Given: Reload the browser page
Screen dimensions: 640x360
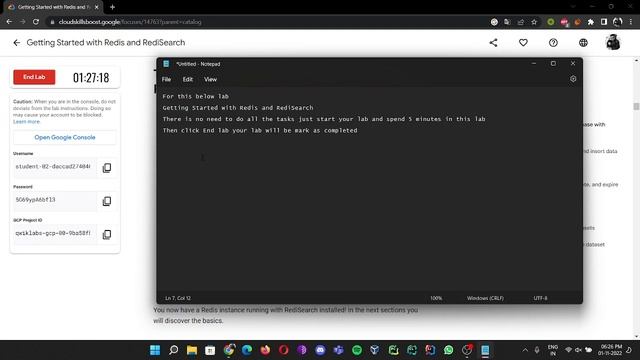Looking at the screenshot, I should coord(36,22).
